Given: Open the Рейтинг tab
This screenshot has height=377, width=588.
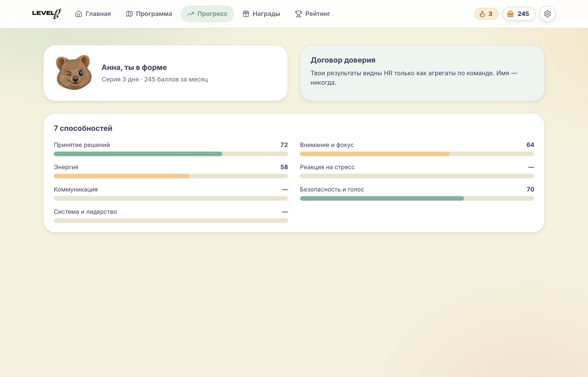Looking at the screenshot, I should point(313,14).
